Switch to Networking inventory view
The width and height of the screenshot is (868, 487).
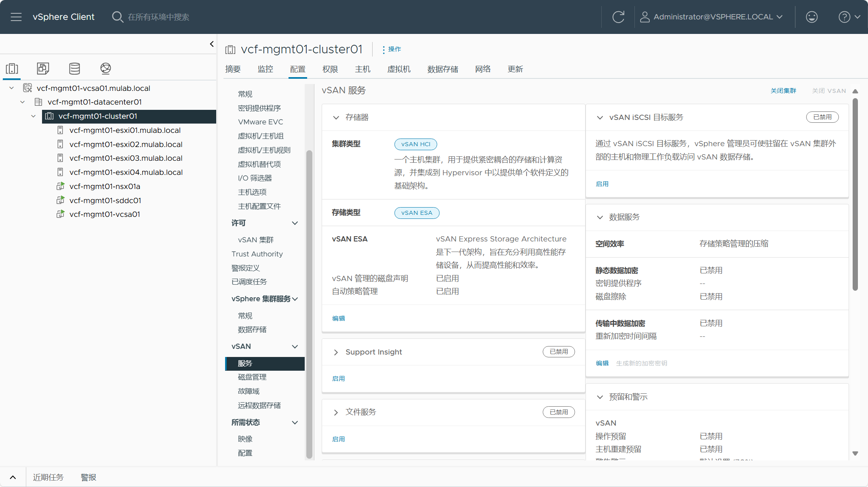[x=105, y=68]
